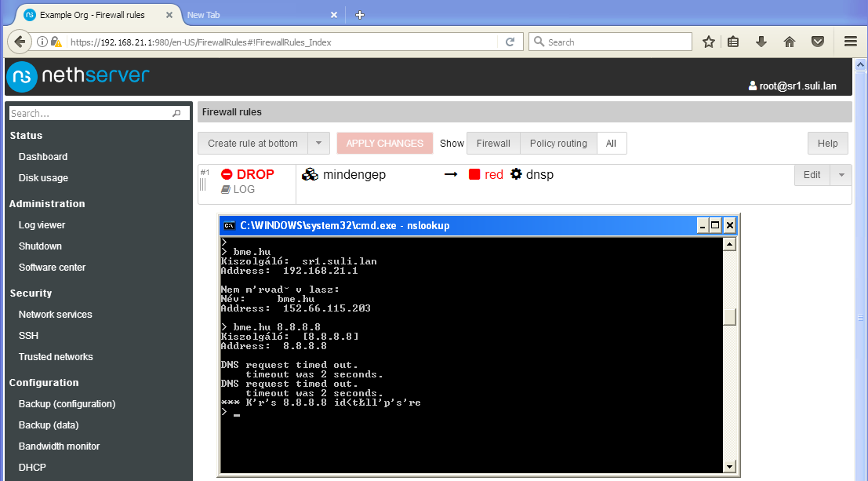
Task: Click the Pocket icon in toolbar
Action: click(817, 42)
